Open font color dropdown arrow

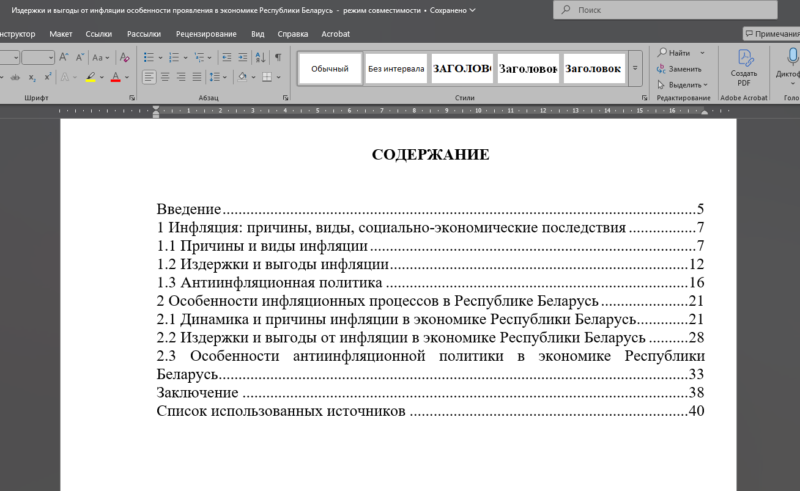coord(127,78)
